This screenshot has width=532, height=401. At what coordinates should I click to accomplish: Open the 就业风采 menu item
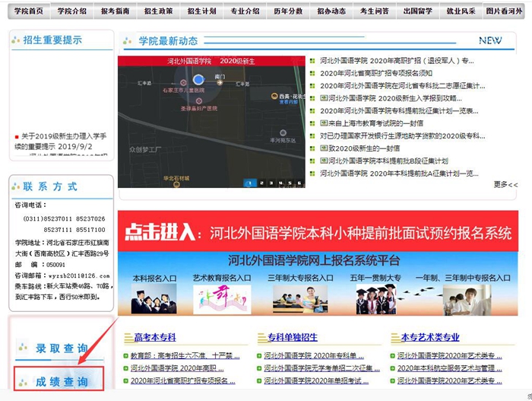pos(461,11)
